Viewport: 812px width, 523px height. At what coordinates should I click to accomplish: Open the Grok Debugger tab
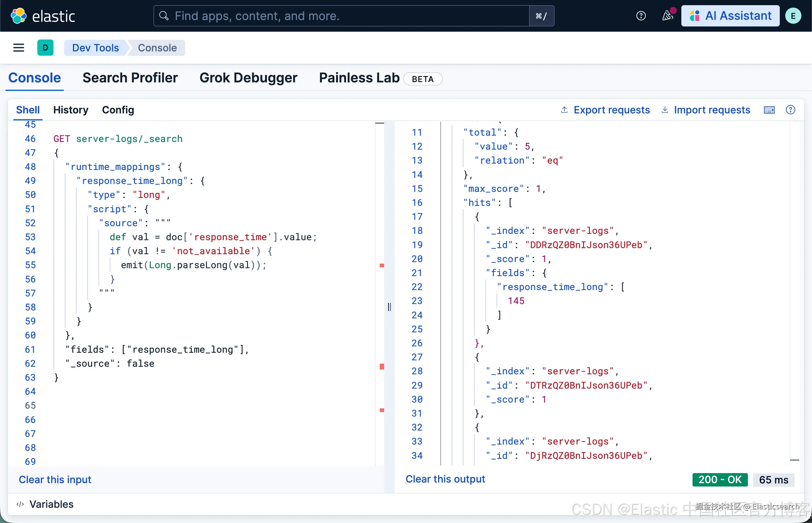click(x=248, y=78)
